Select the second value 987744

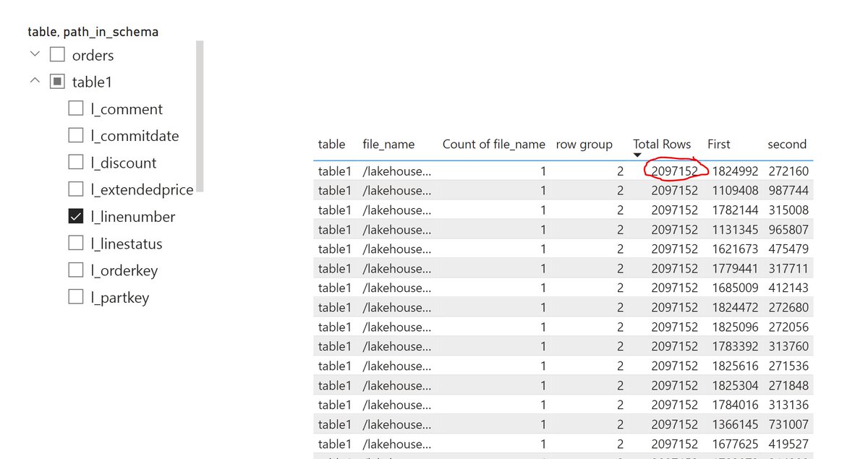point(789,191)
